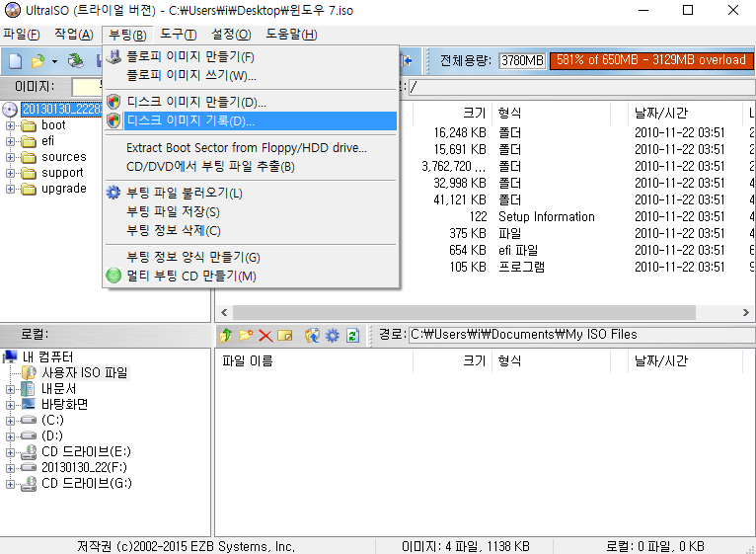Image resolution: width=756 pixels, height=554 pixels.
Task: Open the dropdown arrow next to Open icon
Action: 54,61
